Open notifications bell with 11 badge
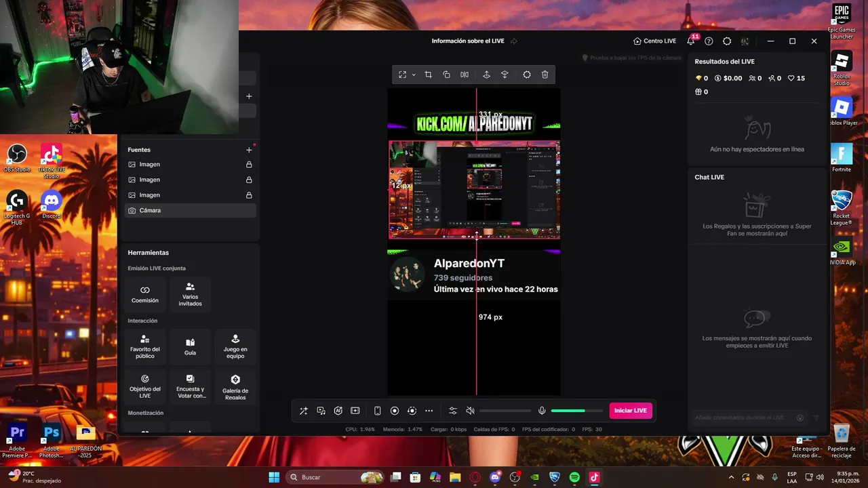 point(691,41)
